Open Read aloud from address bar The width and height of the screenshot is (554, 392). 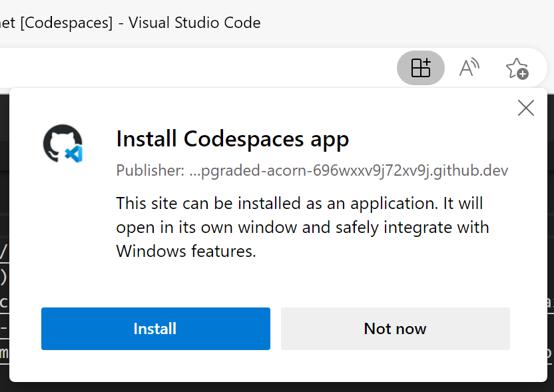coord(469,68)
